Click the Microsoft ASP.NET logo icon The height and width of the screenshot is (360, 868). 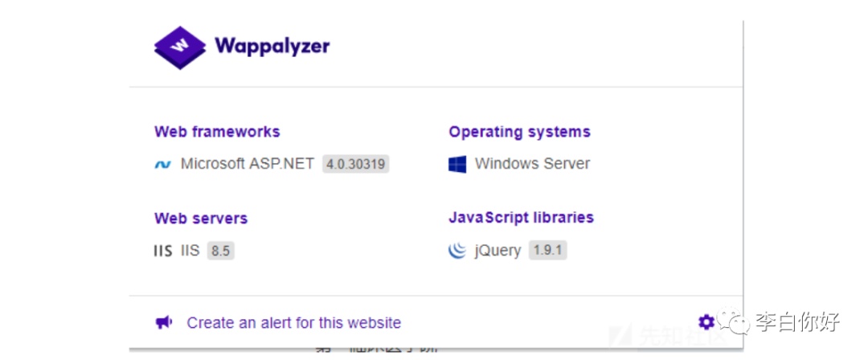point(162,165)
